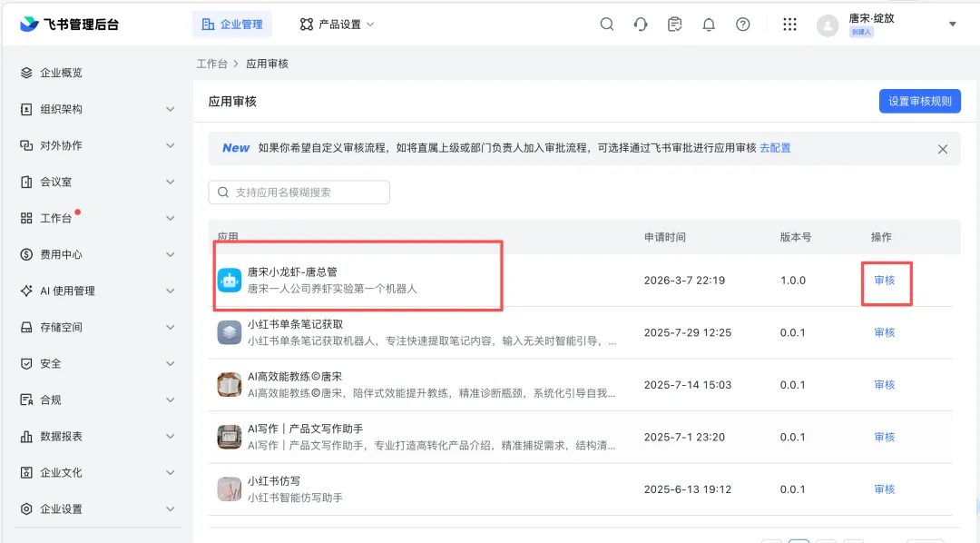The image size is (980, 543).
Task: Select the 企业管理 tab
Action: point(232,25)
